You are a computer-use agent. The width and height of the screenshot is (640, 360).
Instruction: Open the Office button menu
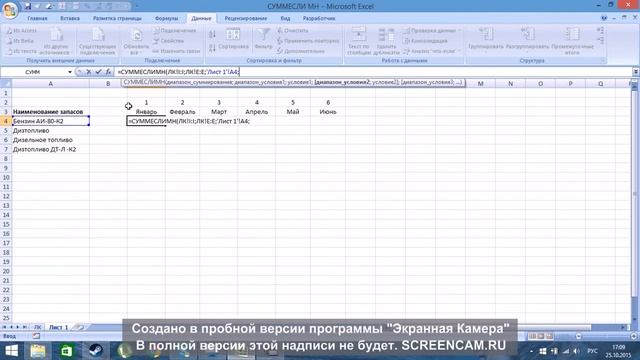pyautogui.click(x=9, y=9)
